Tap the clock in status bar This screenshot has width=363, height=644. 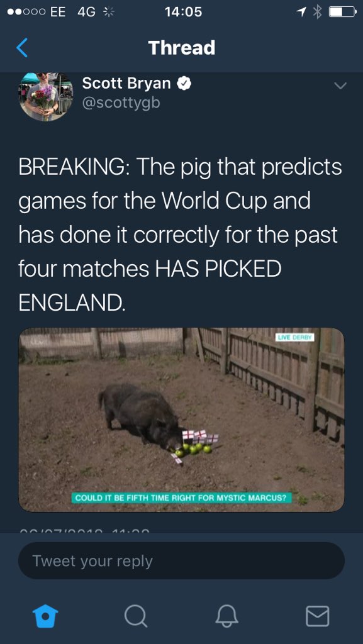tap(183, 12)
